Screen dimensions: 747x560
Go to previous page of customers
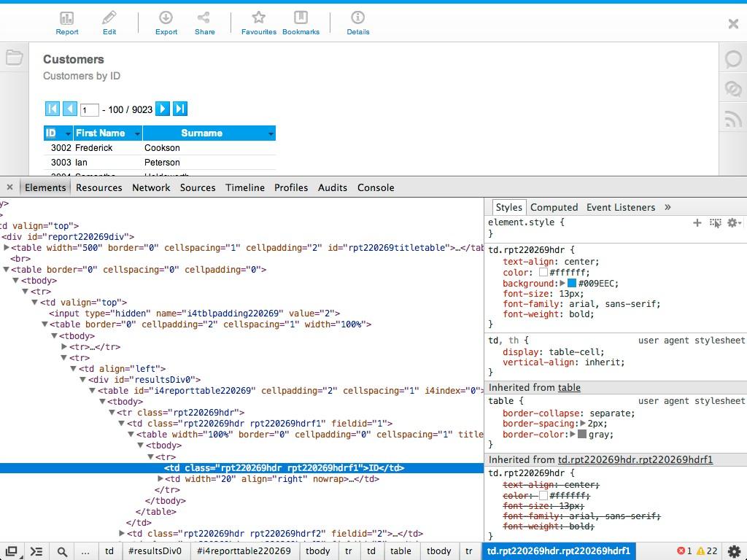coord(69,109)
